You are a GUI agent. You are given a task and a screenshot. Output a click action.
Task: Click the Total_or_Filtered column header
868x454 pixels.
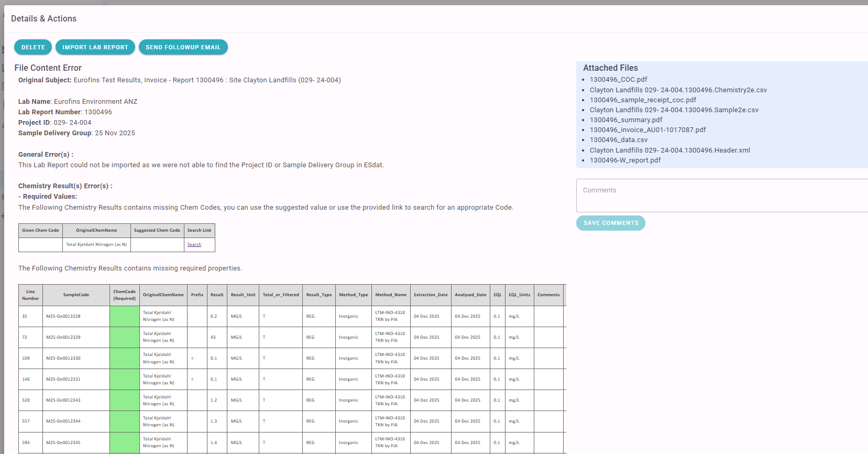[x=281, y=295]
